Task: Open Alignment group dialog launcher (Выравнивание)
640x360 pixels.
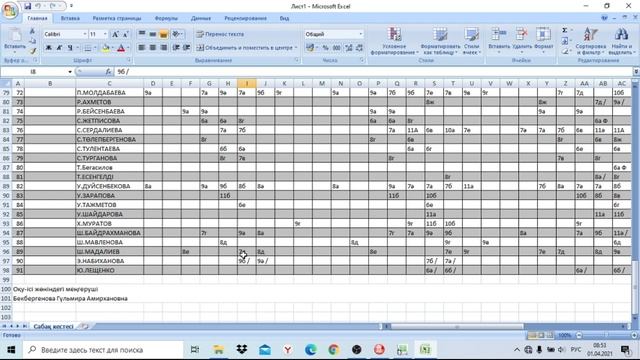Action: pyautogui.click(x=296, y=60)
